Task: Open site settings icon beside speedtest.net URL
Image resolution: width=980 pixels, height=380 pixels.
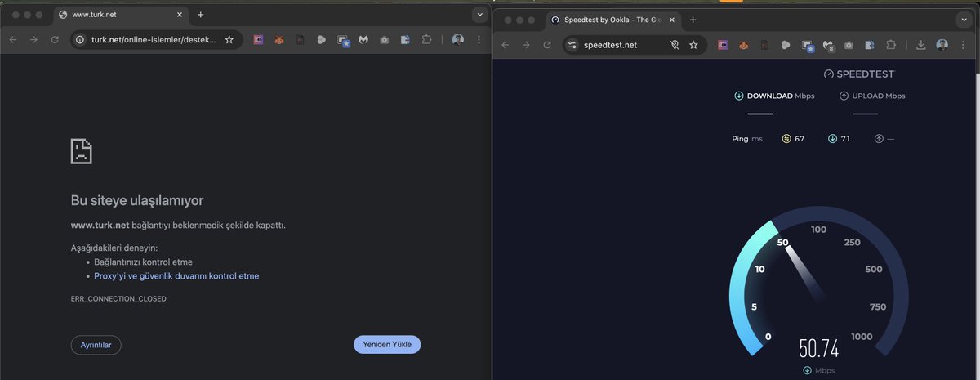Action: tap(573, 45)
